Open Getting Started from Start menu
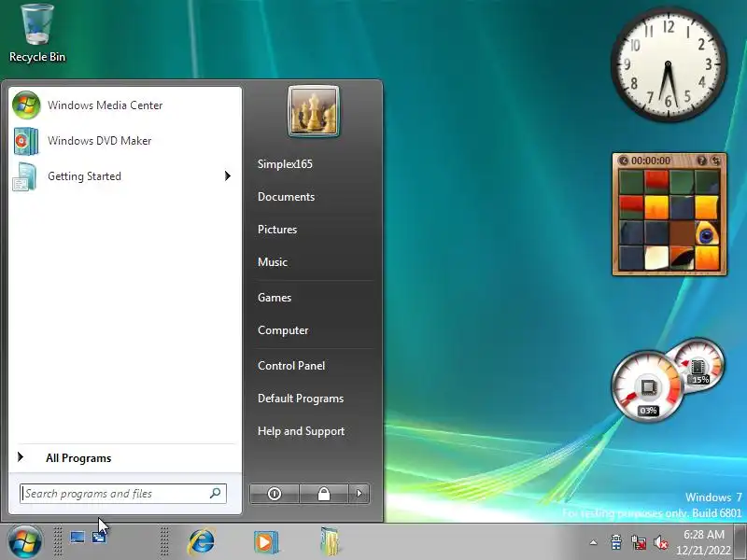Image resolution: width=747 pixels, height=560 pixels. click(x=124, y=176)
